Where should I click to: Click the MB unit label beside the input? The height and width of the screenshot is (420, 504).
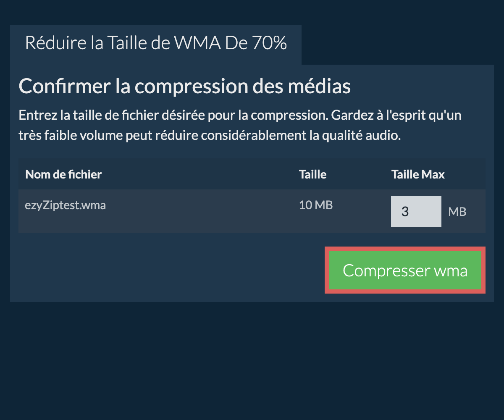[457, 212]
